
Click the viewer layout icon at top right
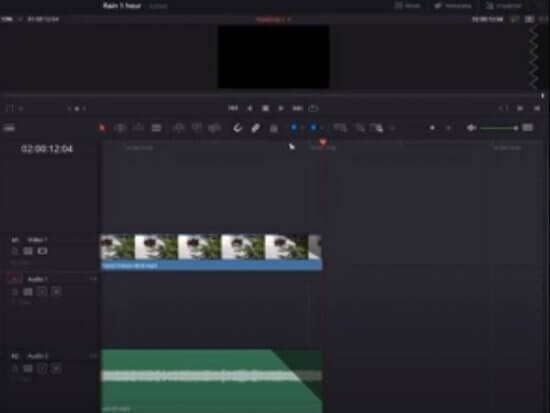pyautogui.click(x=529, y=19)
